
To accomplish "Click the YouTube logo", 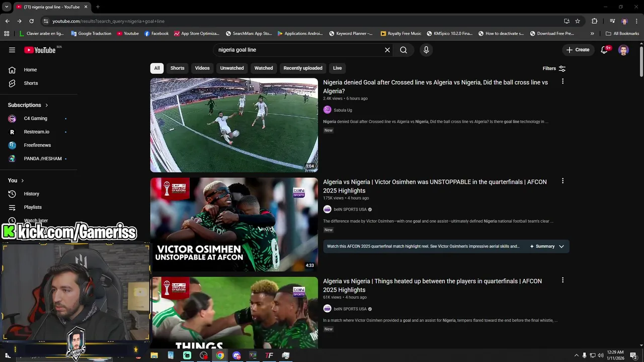I will (40, 50).
